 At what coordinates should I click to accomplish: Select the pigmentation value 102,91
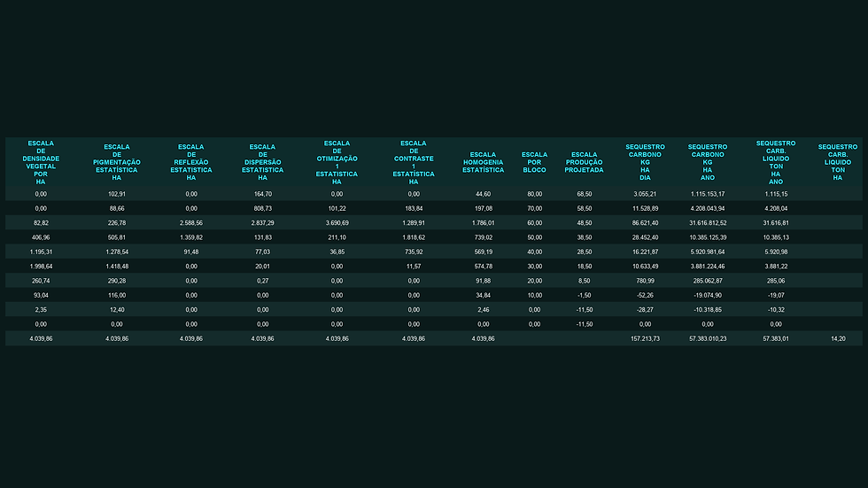click(117, 194)
